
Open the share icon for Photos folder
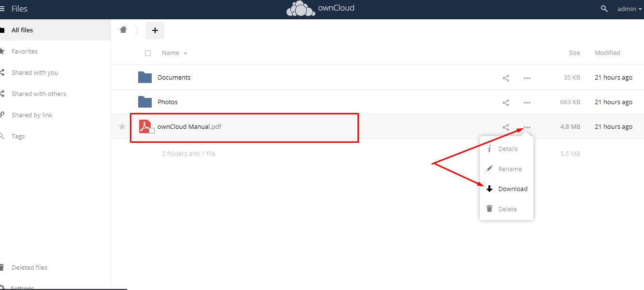tap(505, 102)
